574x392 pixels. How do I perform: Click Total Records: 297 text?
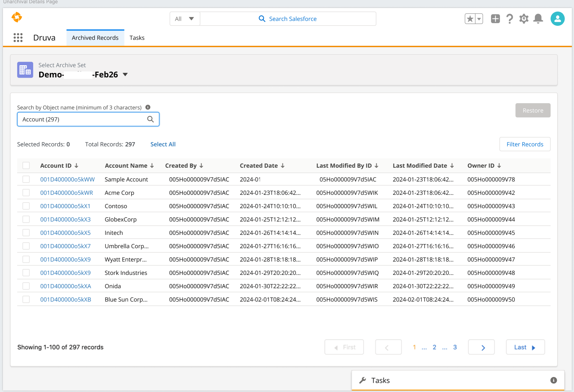[x=110, y=144]
